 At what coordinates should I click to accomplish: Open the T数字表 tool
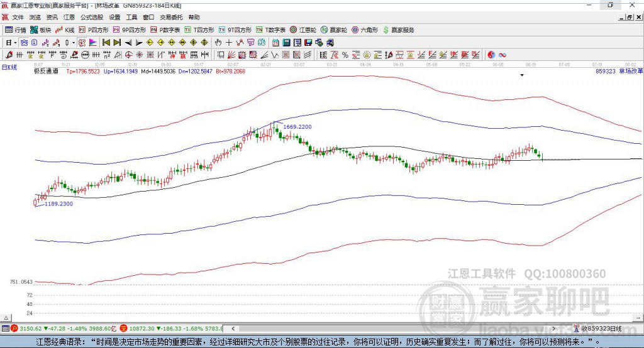coord(270,30)
